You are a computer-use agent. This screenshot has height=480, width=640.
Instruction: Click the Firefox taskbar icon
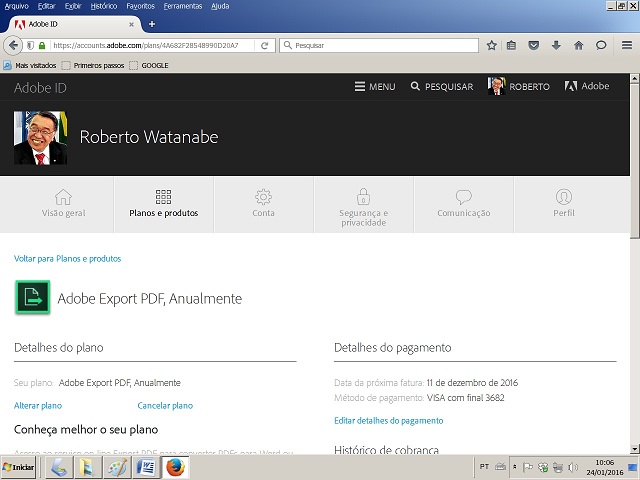pos(176,467)
